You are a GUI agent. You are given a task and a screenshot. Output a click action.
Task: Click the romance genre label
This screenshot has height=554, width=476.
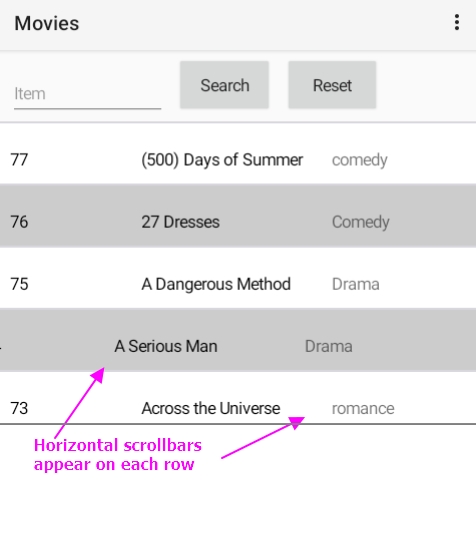(x=363, y=409)
